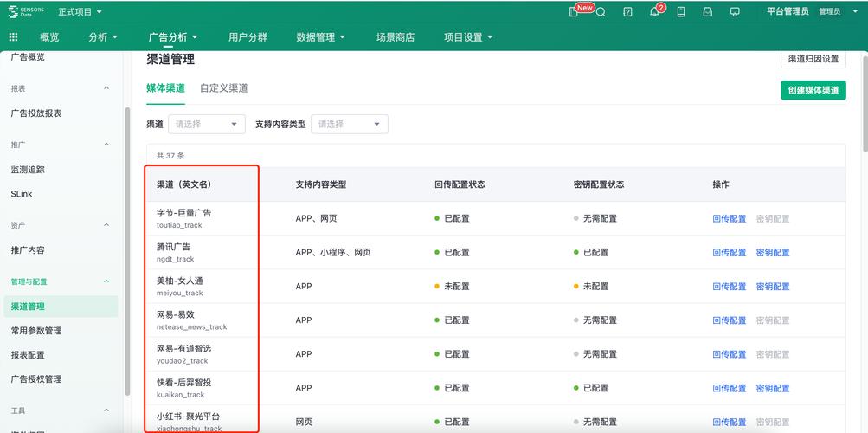Image resolution: width=868 pixels, height=433 pixels.
Task: Click the kuaikan_track text
Action: (x=181, y=395)
